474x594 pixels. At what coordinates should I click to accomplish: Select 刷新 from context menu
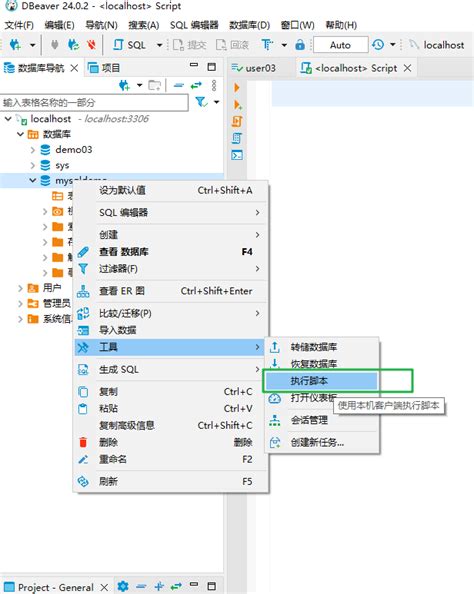pyautogui.click(x=171, y=481)
